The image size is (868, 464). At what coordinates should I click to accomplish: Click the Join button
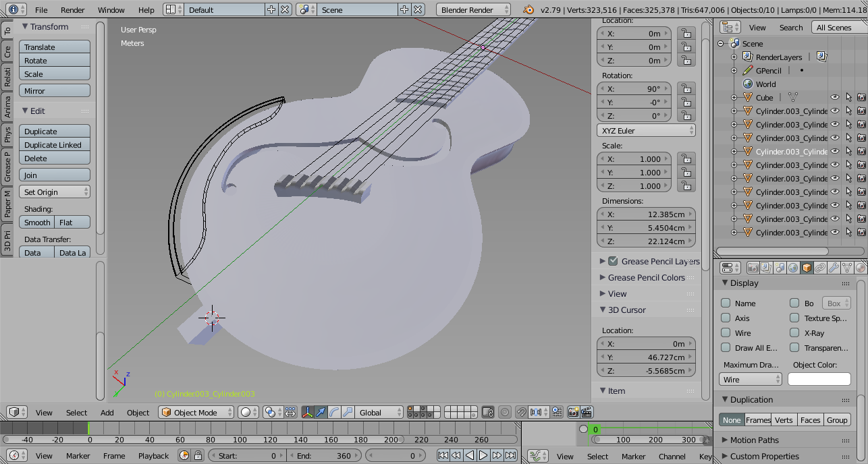(x=55, y=175)
